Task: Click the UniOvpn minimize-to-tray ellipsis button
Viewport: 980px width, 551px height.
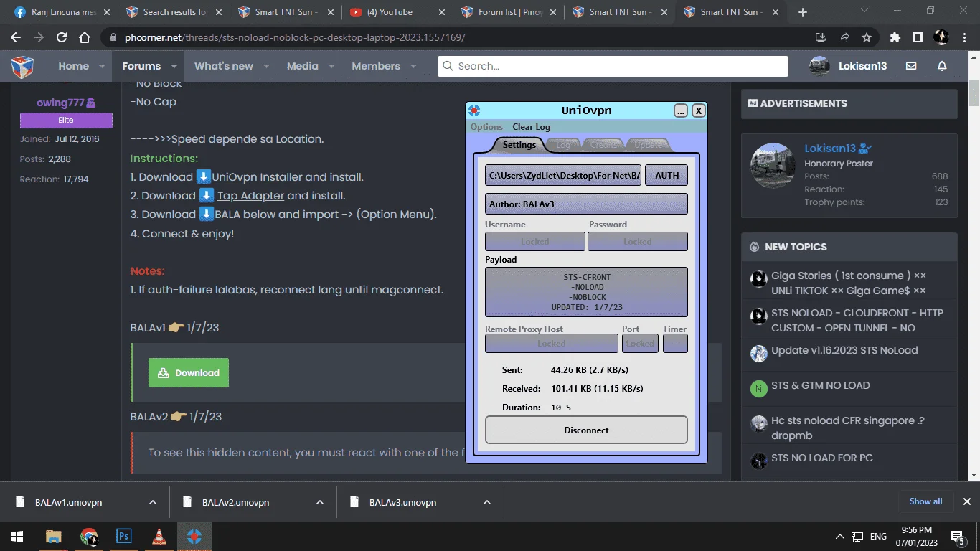Action: tap(681, 110)
